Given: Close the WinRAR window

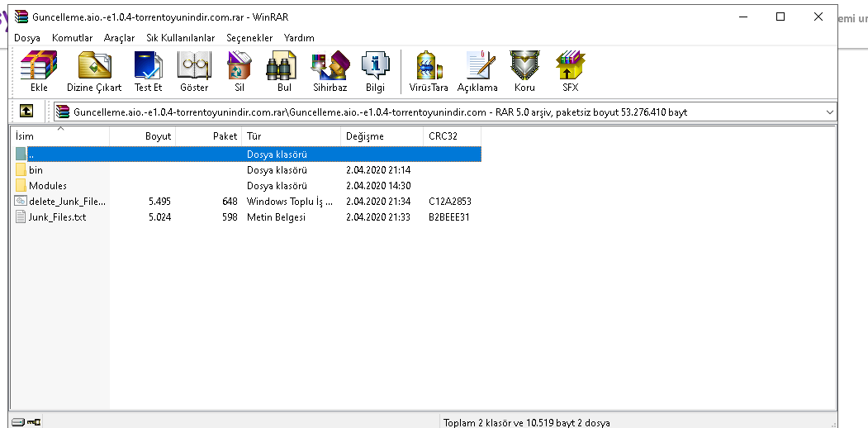Looking at the screenshot, I should pyautogui.click(x=818, y=17).
